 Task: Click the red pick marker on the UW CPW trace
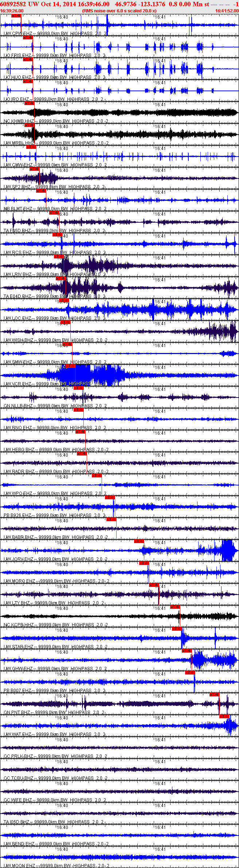[x=16, y=16]
